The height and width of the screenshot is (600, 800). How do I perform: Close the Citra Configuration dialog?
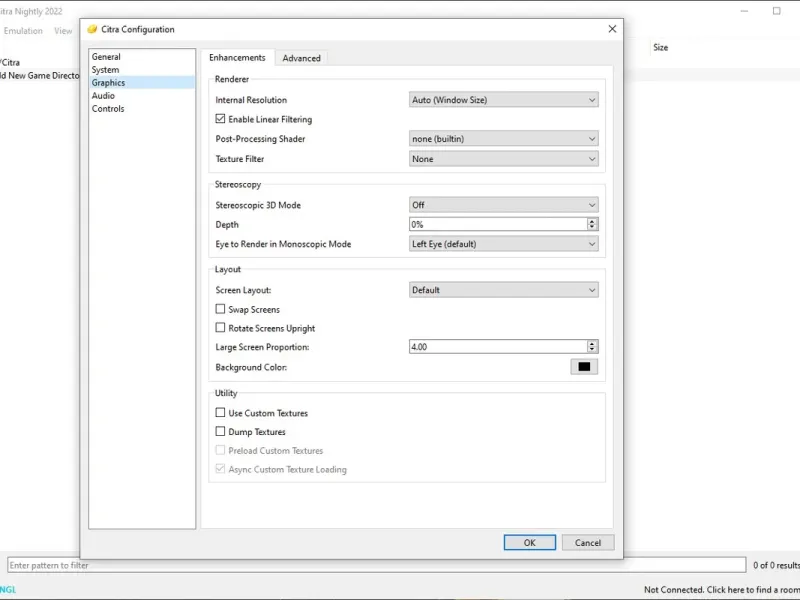coord(612,29)
